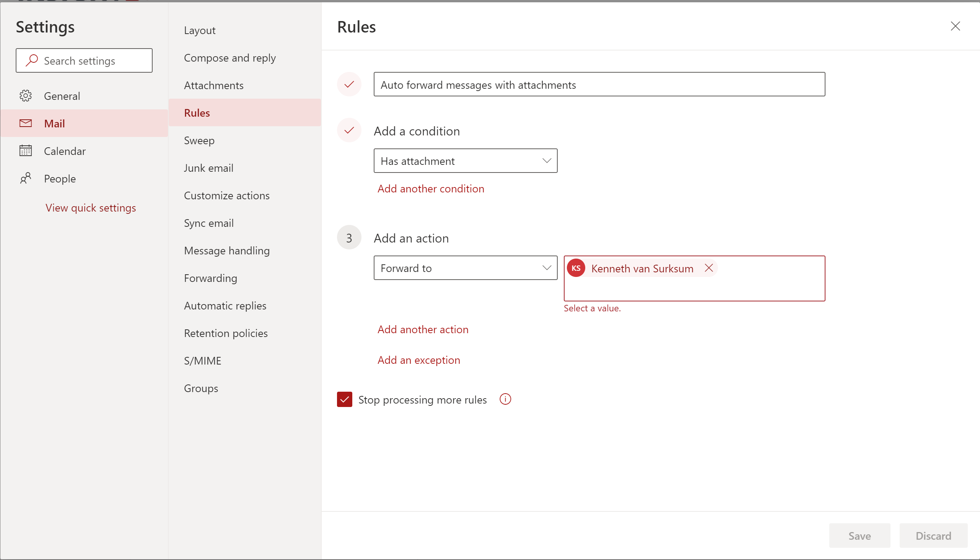Viewport: 980px width, 560px height.
Task: Close the Settings dialog with the X
Action: pos(955,26)
